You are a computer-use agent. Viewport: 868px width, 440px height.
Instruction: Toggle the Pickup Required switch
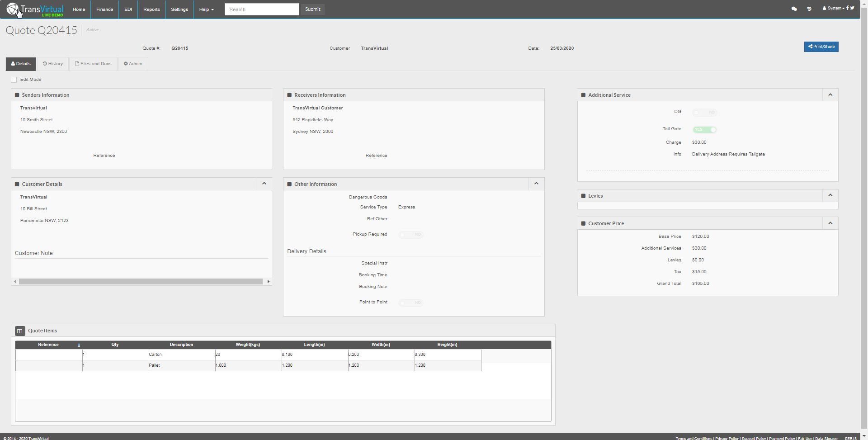coord(411,235)
